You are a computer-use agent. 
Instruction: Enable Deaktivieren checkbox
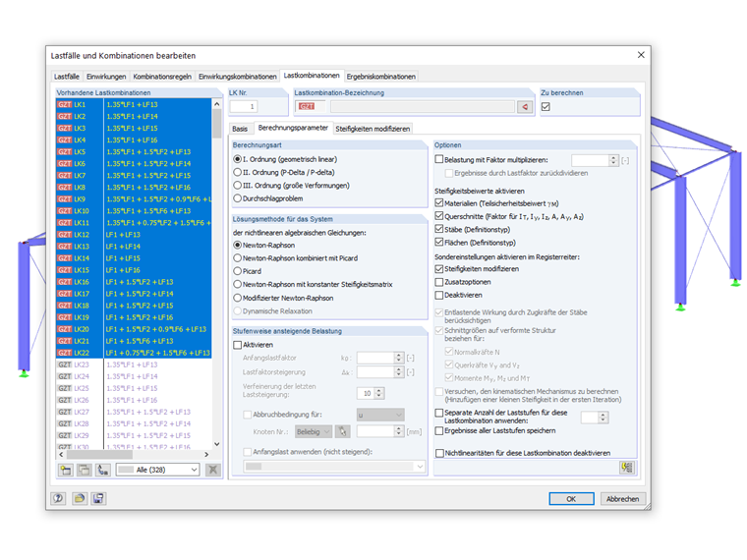tap(439, 295)
